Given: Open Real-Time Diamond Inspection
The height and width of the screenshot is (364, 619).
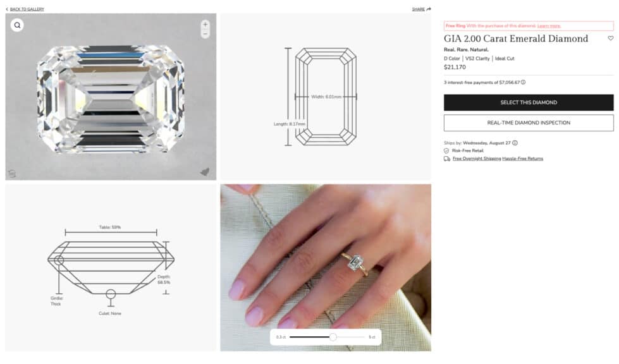Looking at the screenshot, I should tap(529, 123).
